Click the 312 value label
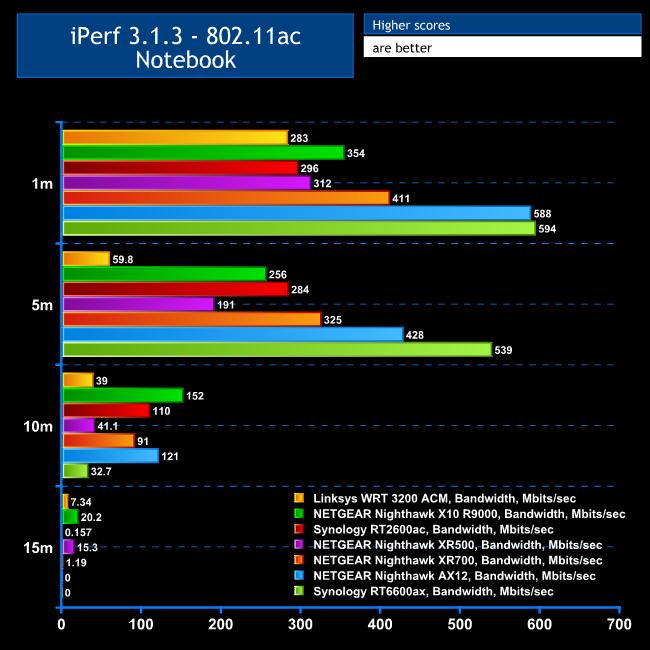 pos(323,183)
